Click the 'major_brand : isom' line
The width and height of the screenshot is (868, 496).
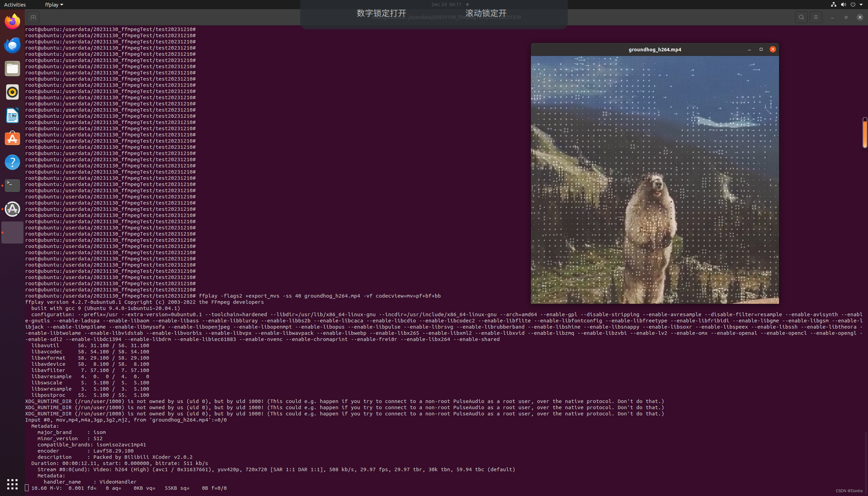click(72, 432)
